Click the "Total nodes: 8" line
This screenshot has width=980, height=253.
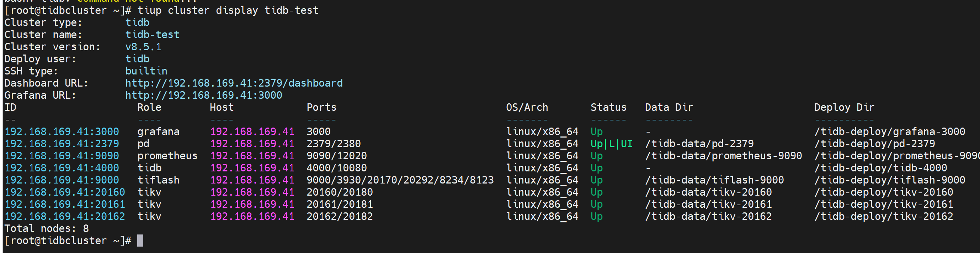[47, 229]
